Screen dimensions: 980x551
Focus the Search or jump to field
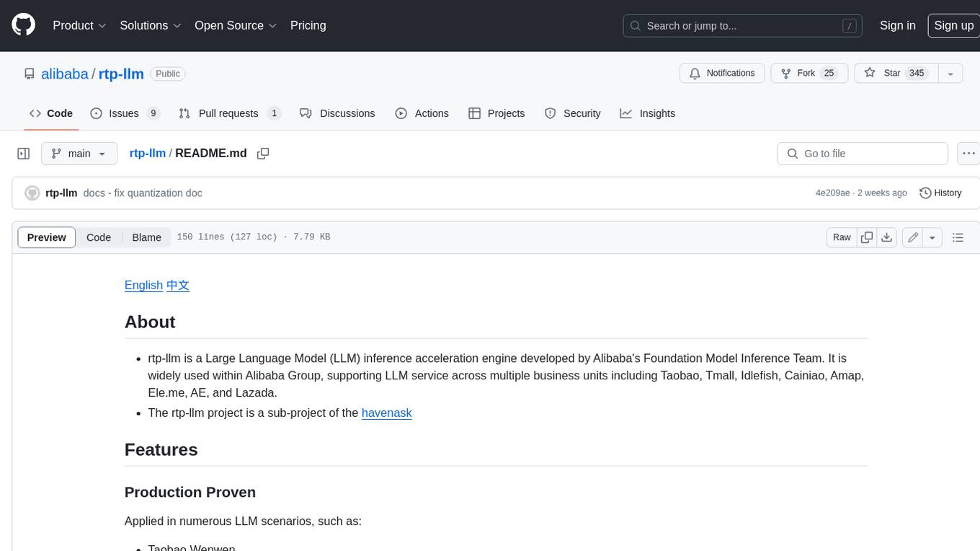tap(743, 26)
